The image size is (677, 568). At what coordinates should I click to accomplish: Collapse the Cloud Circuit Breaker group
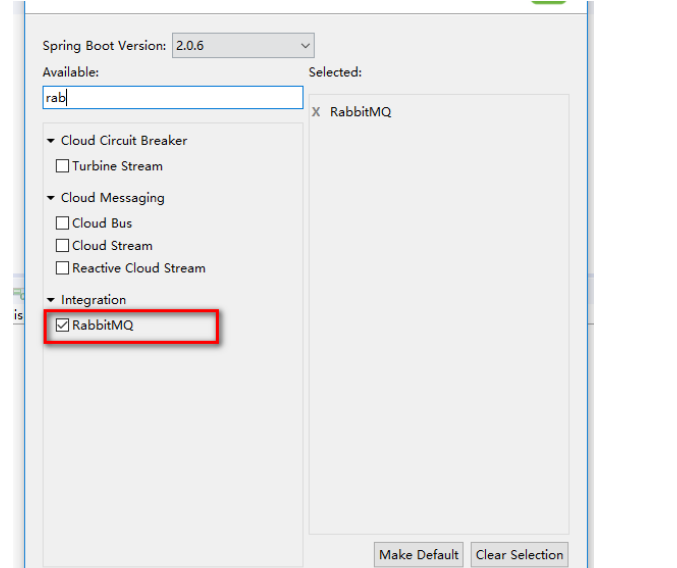coord(51,141)
